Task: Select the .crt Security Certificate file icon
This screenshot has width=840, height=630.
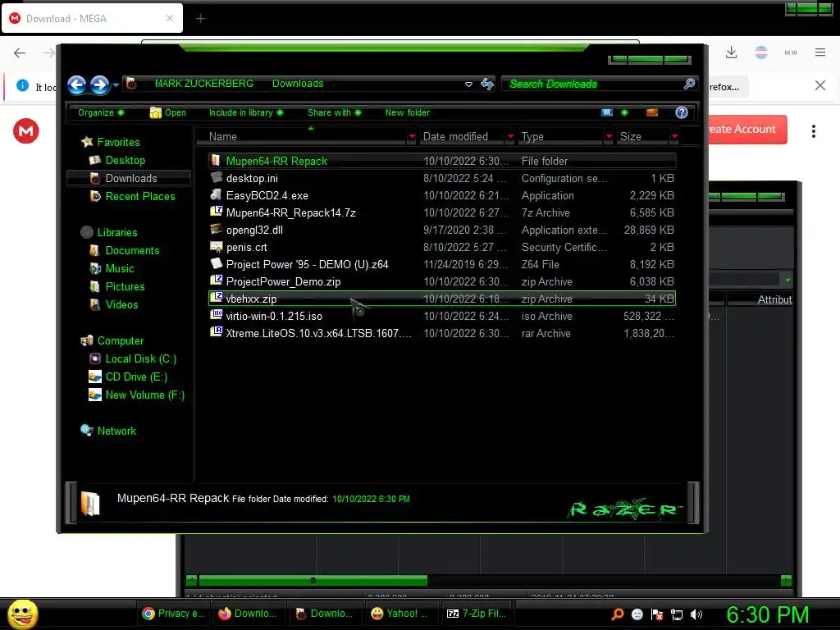Action: [x=216, y=246]
